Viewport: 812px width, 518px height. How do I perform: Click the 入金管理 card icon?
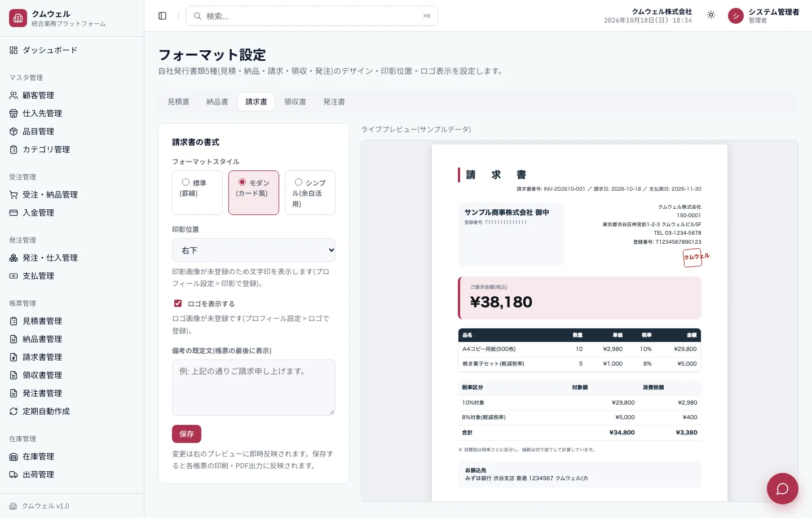coord(14,213)
